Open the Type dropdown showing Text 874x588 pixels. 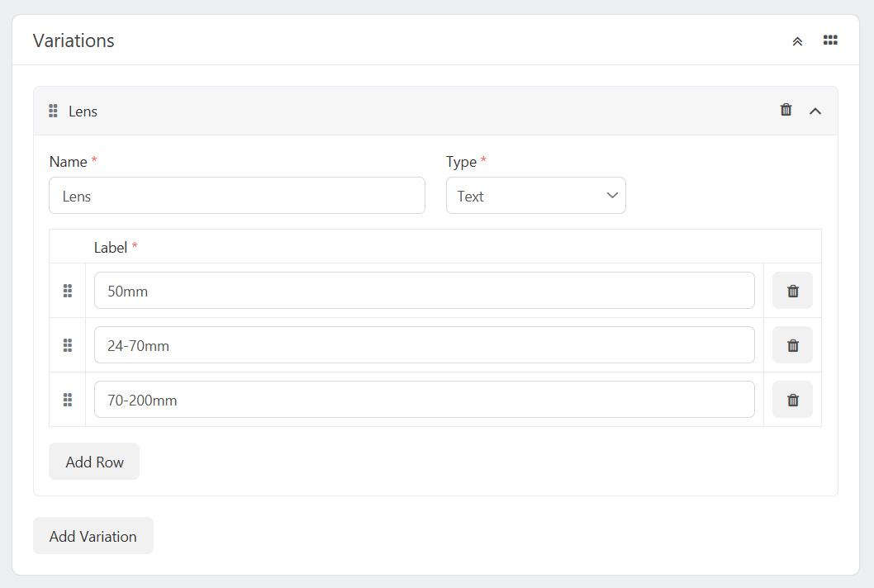point(535,196)
